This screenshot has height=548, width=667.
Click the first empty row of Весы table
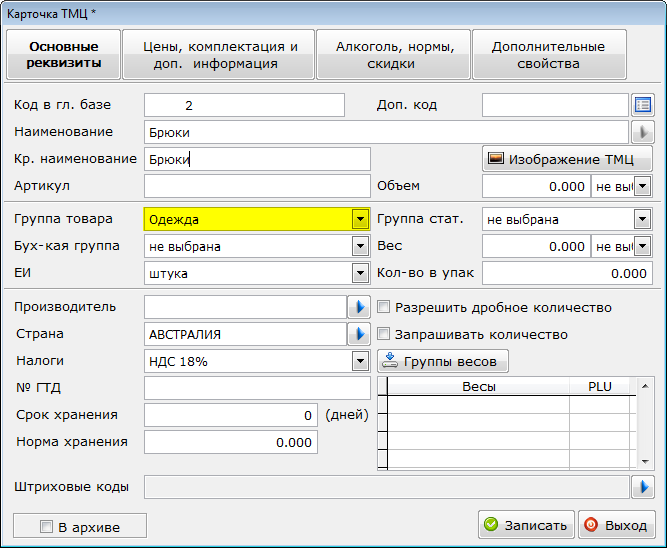[508, 405]
